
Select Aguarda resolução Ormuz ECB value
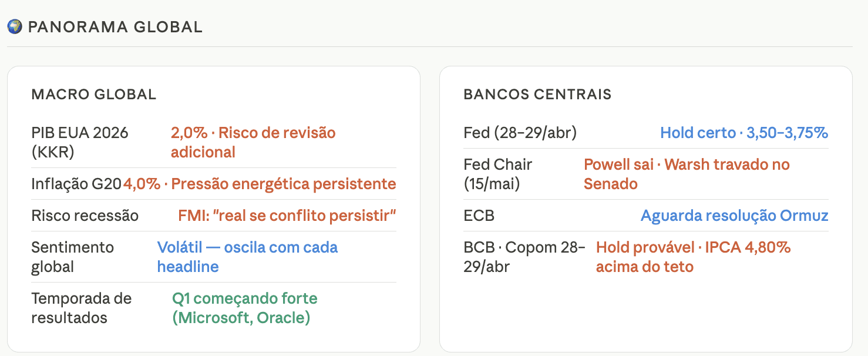click(734, 216)
